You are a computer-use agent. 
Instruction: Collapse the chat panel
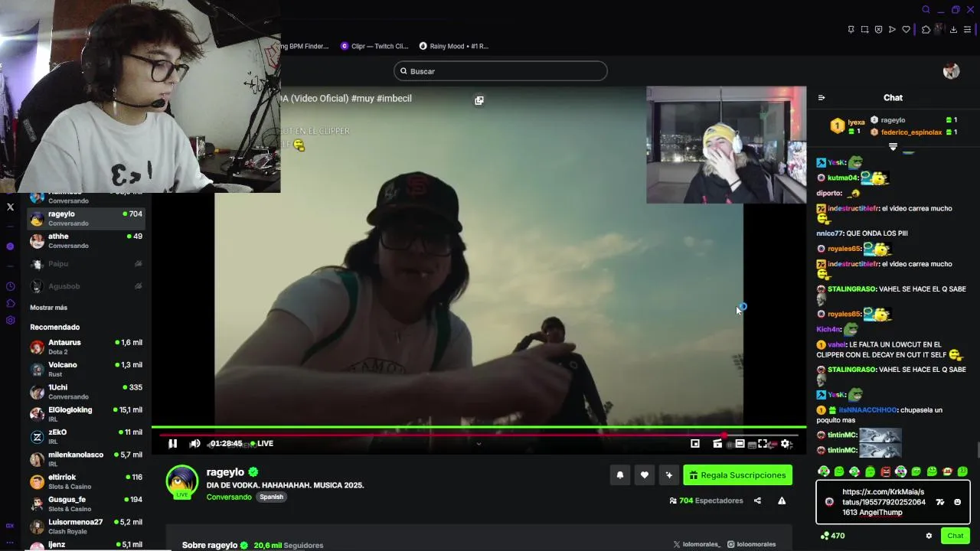point(822,98)
